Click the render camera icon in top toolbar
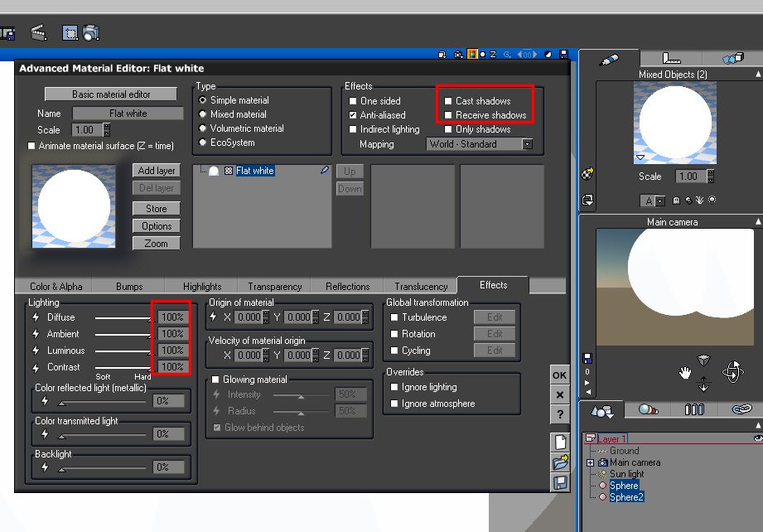Screen dimensions: 763x532 click(91, 32)
